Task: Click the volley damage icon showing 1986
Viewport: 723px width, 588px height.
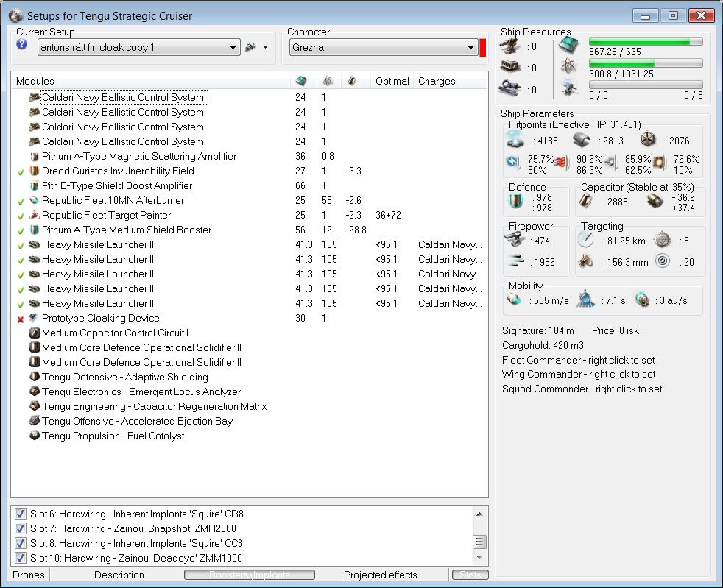Action: coord(515,261)
